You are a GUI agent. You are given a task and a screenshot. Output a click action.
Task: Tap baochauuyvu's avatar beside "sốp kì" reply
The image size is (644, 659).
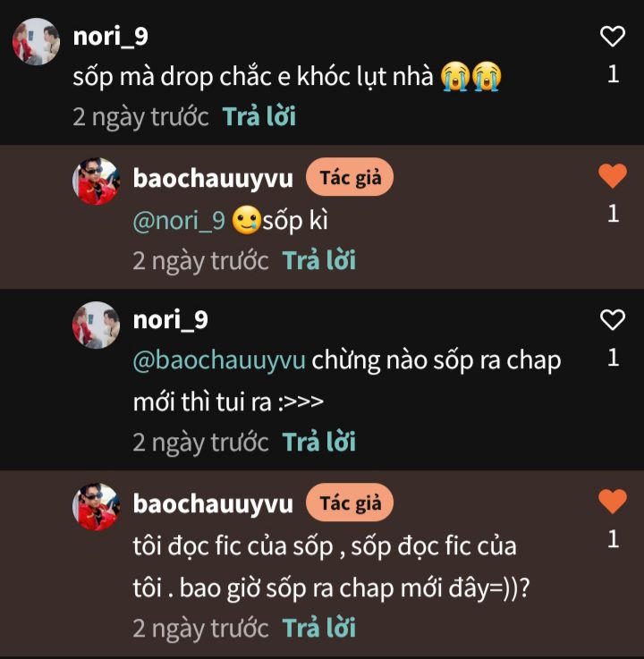(96, 182)
